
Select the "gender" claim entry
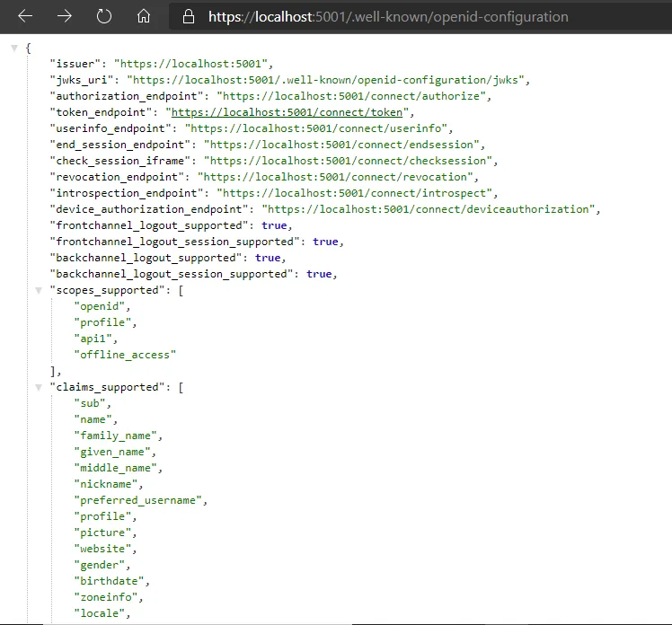click(x=100, y=566)
